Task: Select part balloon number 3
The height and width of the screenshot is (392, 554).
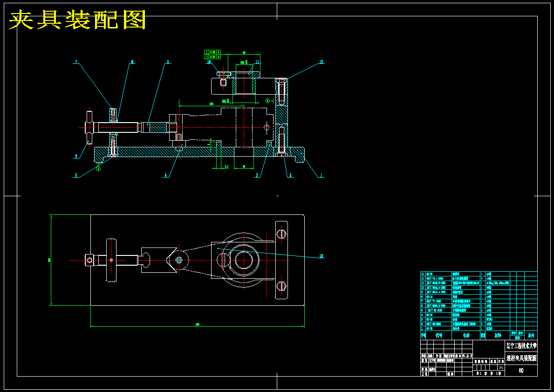Action: coord(258,175)
